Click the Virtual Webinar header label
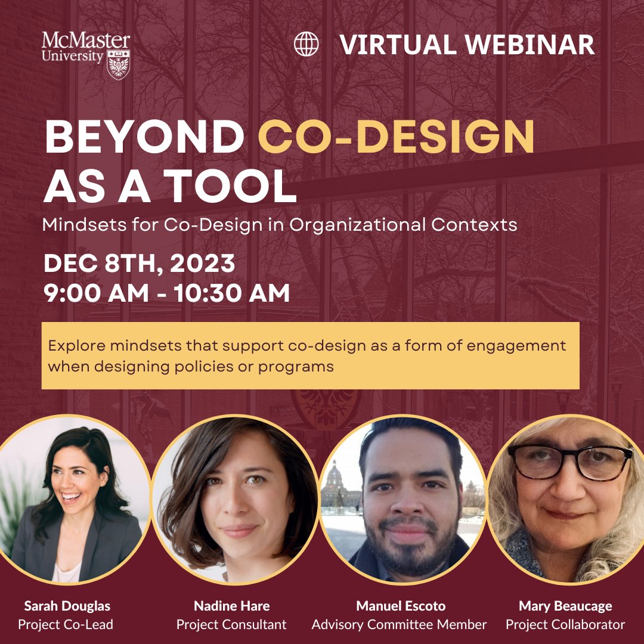The width and height of the screenshot is (644, 644). coord(465,42)
